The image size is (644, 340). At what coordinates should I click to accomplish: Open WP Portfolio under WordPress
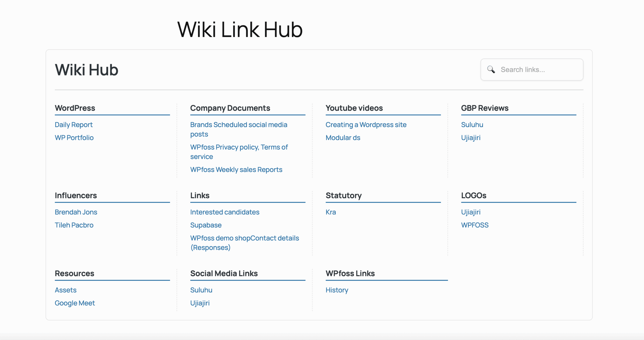pos(74,138)
